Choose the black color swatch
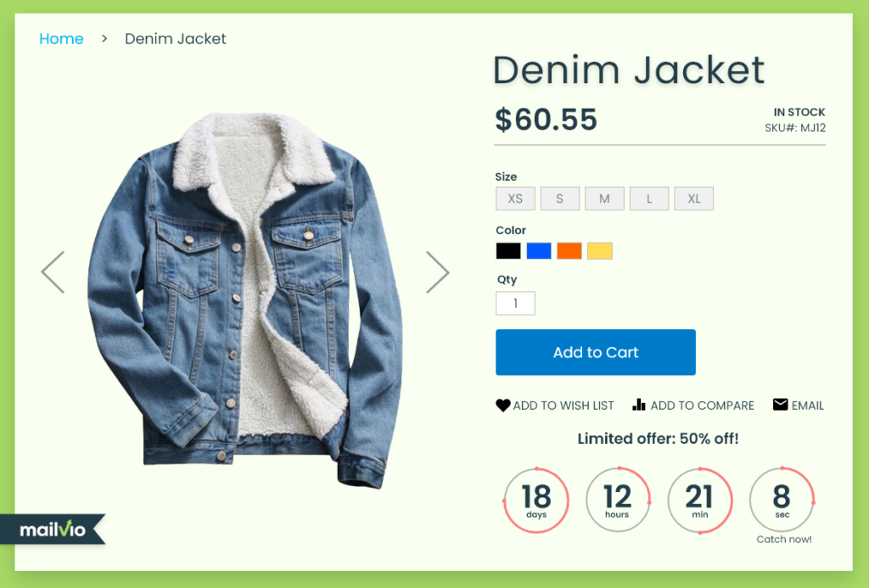The image size is (869, 588). (508, 251)
